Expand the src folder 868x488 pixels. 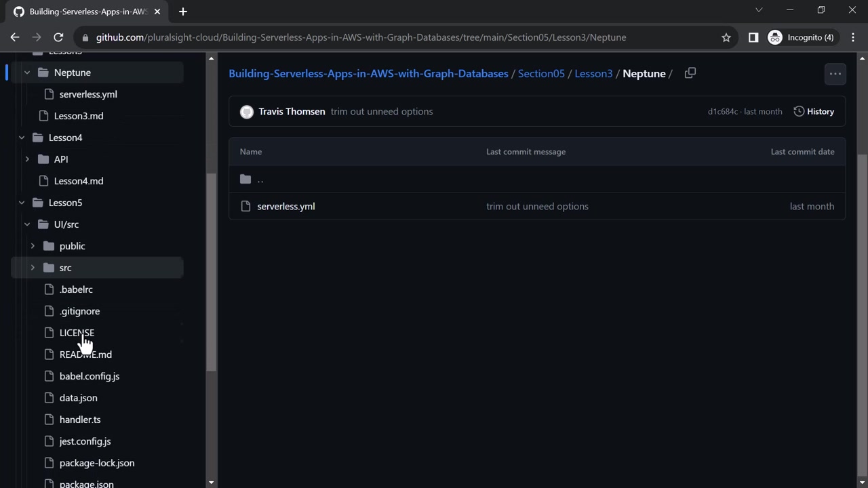coord(33,268)
